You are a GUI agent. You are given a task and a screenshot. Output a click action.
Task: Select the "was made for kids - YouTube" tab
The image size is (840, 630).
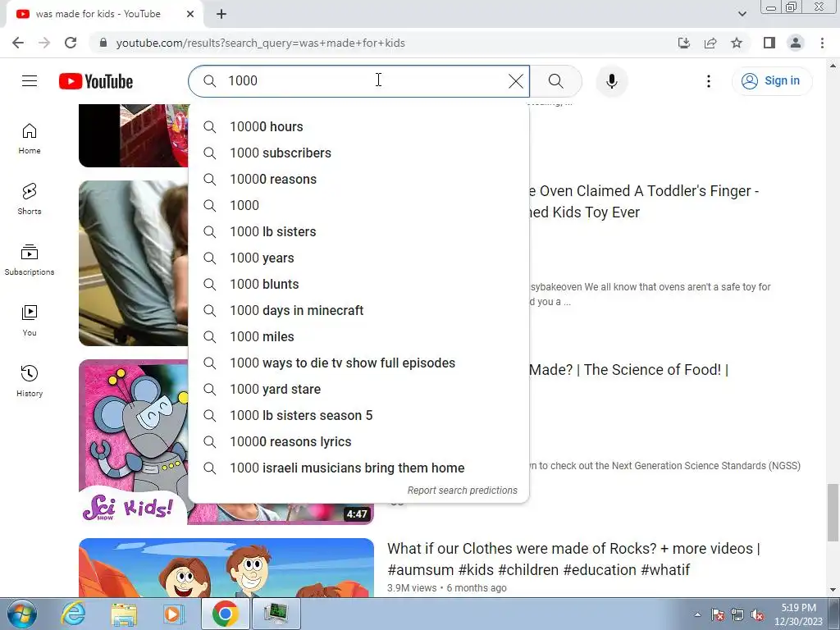[105, 15]
